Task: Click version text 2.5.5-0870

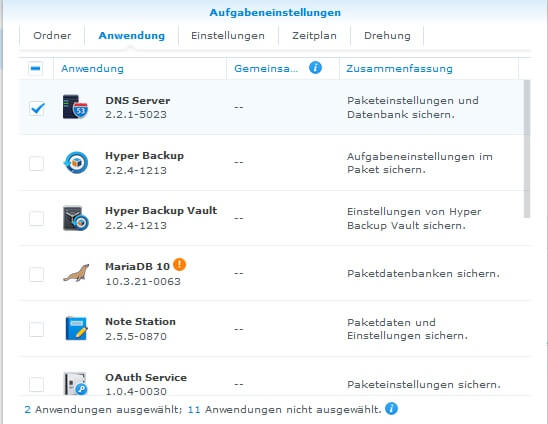Action: (136, 336)
